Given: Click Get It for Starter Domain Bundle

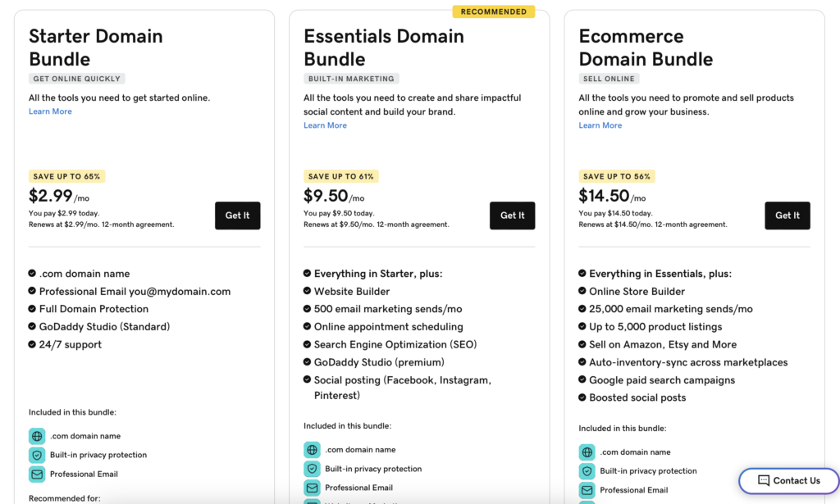Looking at the screenshot, I should 237,216.
